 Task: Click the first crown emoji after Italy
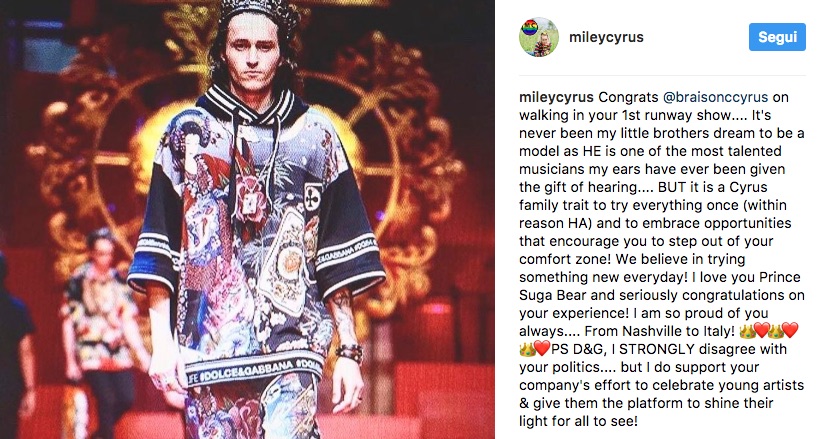747,331
